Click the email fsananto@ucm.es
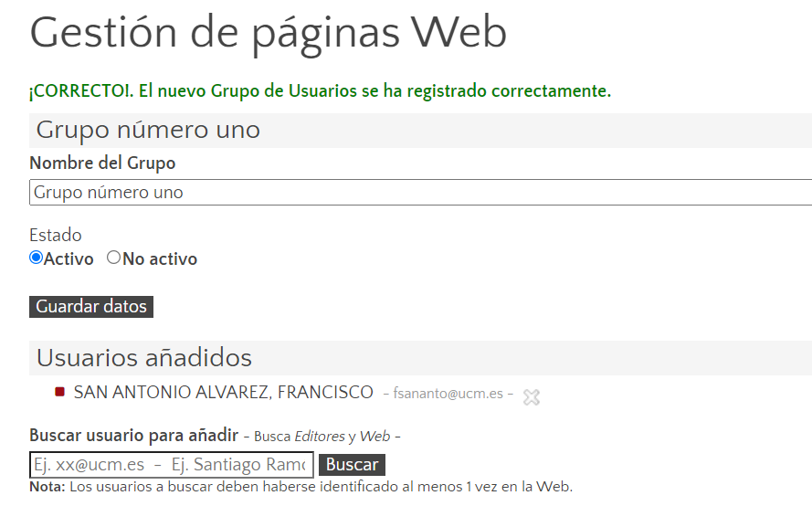Image resolution: width=812 pixels, height=527 pixels. (448, 394)
